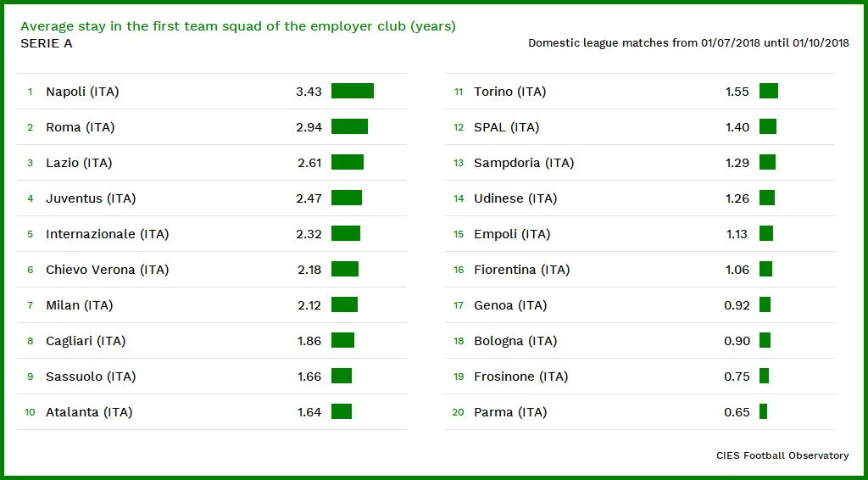Click the SERIE A league heading
The image size is (868, 480).
46,43
